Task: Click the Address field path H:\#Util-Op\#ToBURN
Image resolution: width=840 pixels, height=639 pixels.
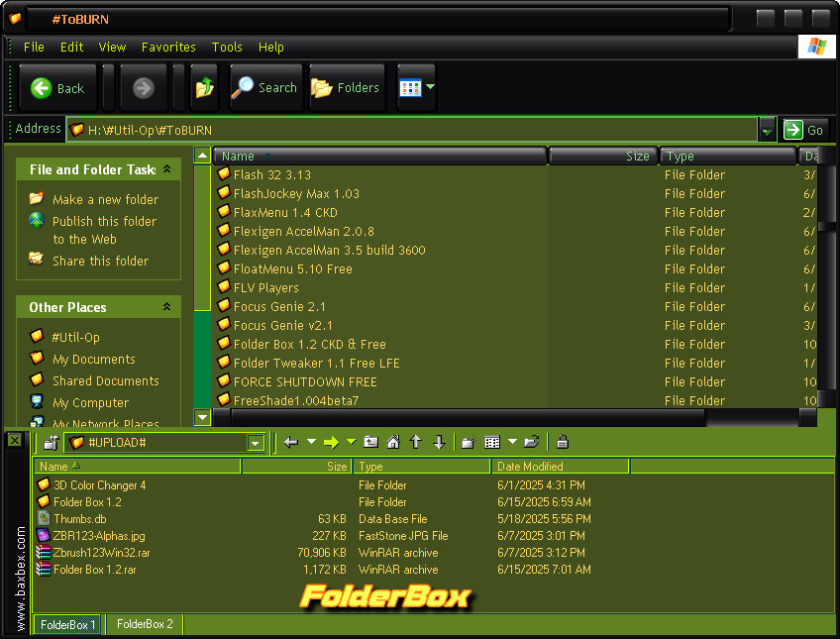Action: pyautogui.click(x=411, y=130)
